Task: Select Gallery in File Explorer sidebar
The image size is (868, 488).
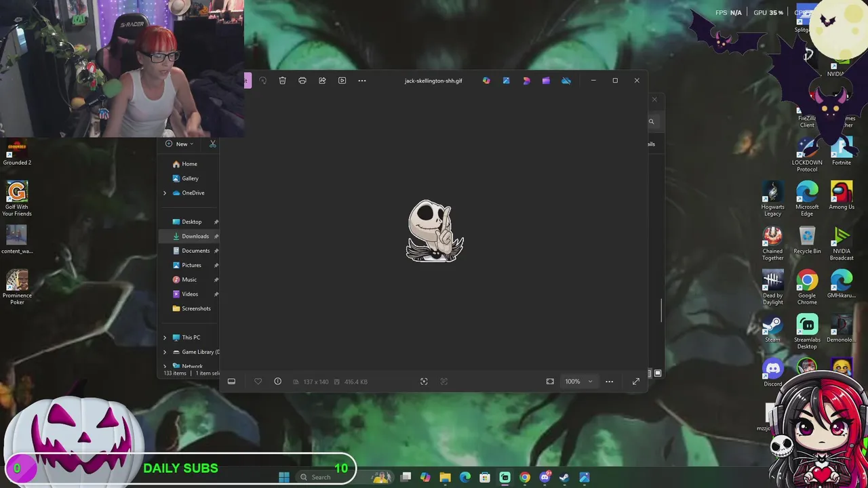Action: [190, 178]
